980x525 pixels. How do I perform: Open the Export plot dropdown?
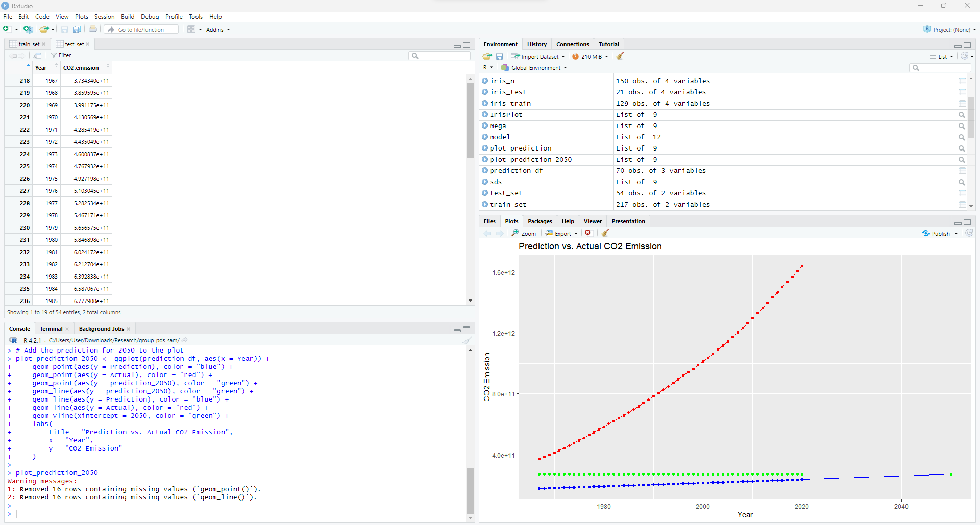(561, 233)
